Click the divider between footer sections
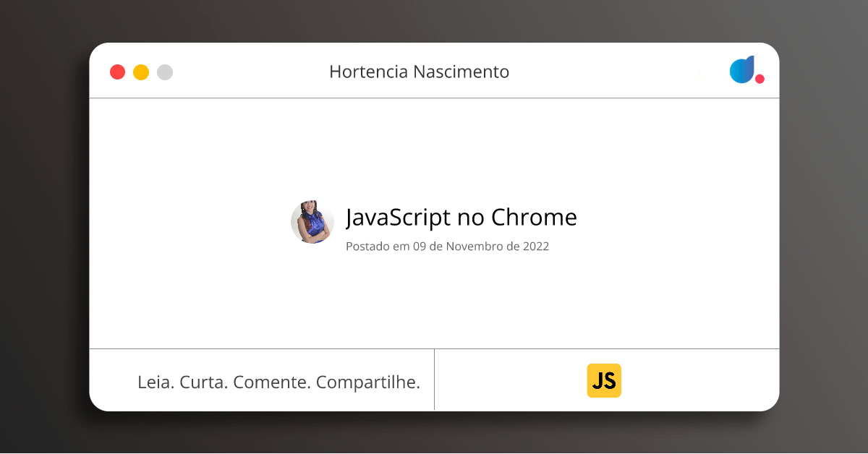 coord(435,380)
